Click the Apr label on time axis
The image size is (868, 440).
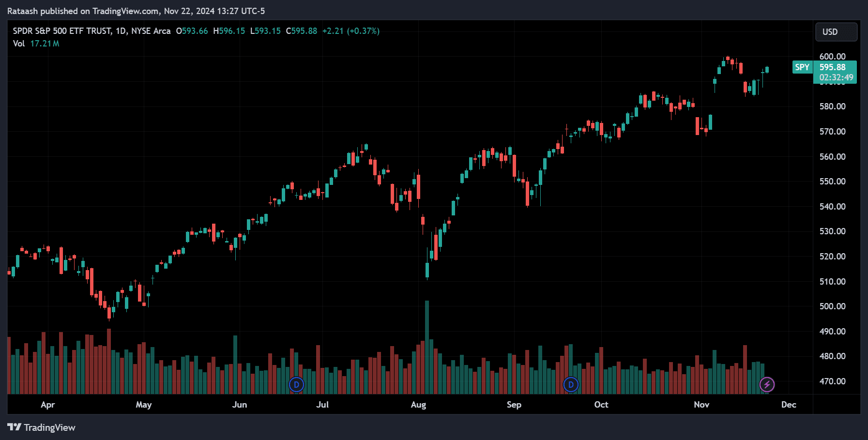pyautogui.click(x=47, y=405)
